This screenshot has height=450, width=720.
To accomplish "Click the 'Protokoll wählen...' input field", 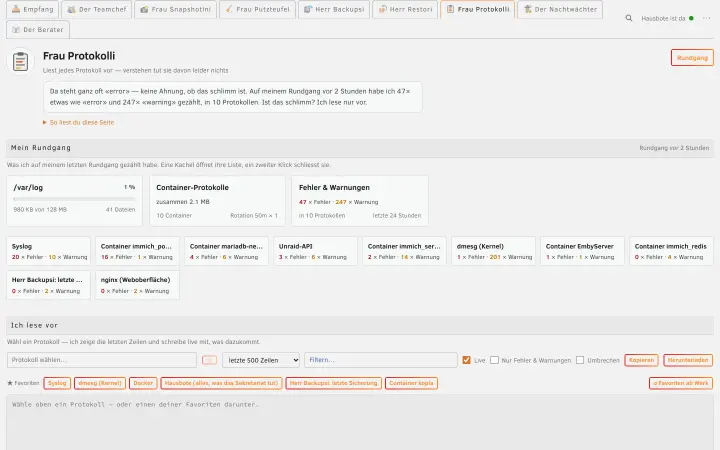I will [102, 360].
